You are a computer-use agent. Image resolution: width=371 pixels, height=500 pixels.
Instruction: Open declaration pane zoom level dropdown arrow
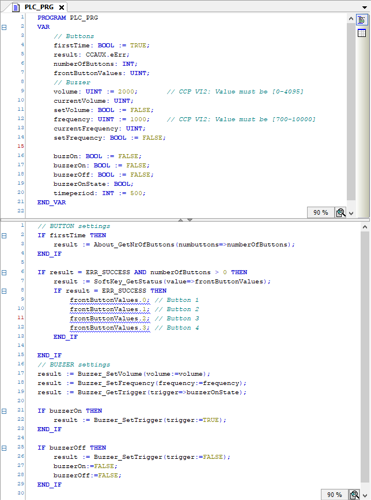point(351,213)
